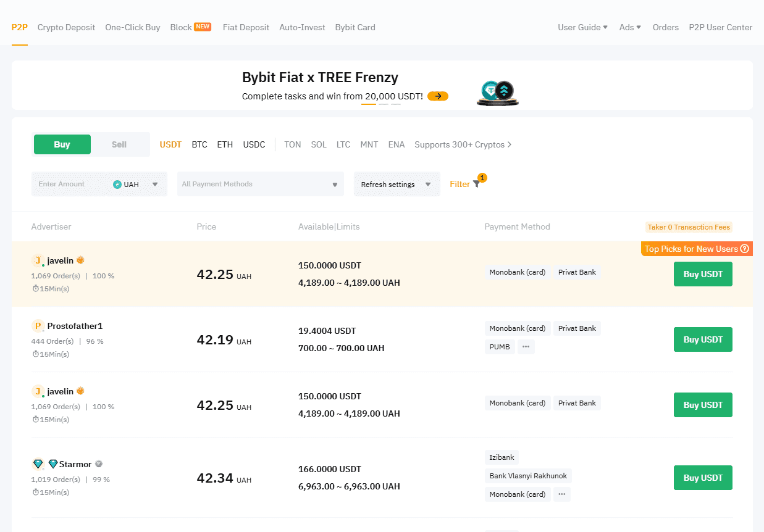Open the Bybit Card tab
The height and width of the screenshot is (532, 764).
click(355, 27)
